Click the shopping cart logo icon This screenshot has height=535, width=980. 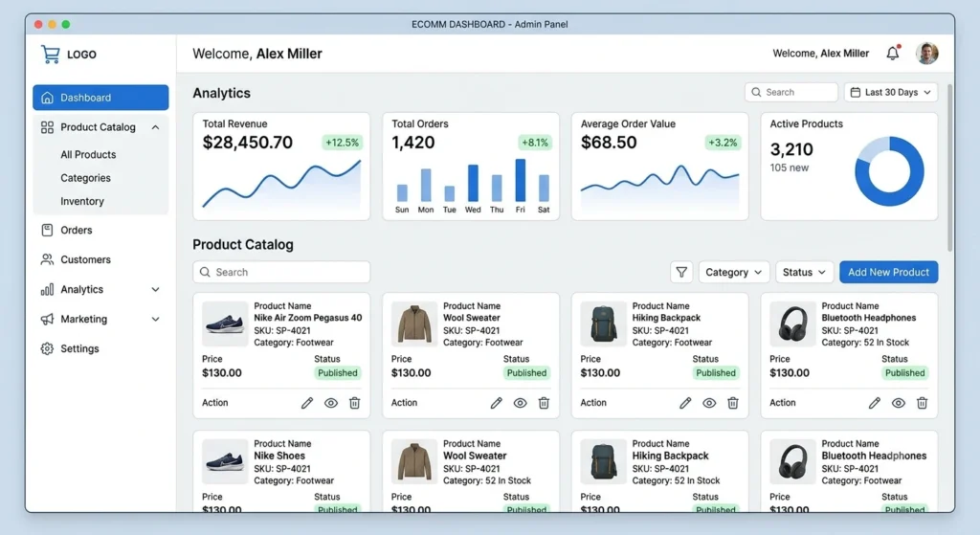pyautogui.click(x=50, y=55)
